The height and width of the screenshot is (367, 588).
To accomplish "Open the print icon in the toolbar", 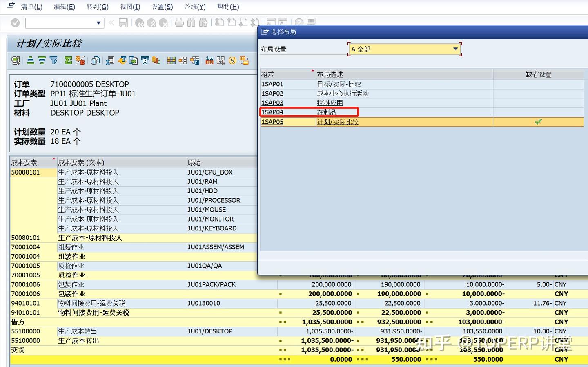I will point(179,22).
